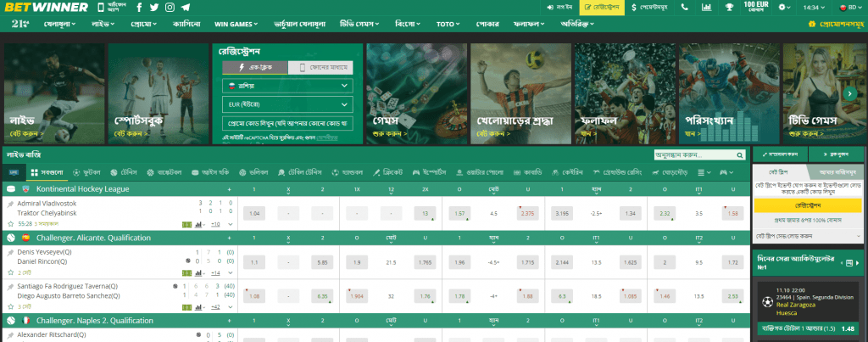Open the প্রোমো menu
This screenshot has width=868, height=342.
(144, 24)
